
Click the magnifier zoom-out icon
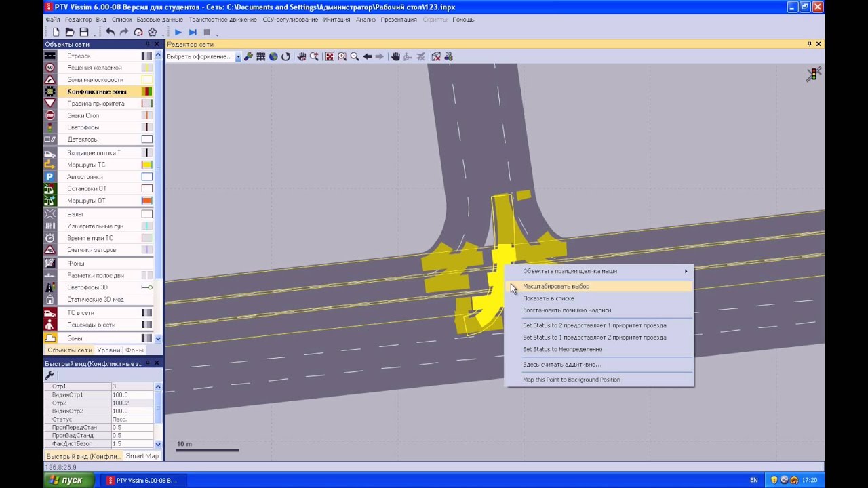point(355,56)
